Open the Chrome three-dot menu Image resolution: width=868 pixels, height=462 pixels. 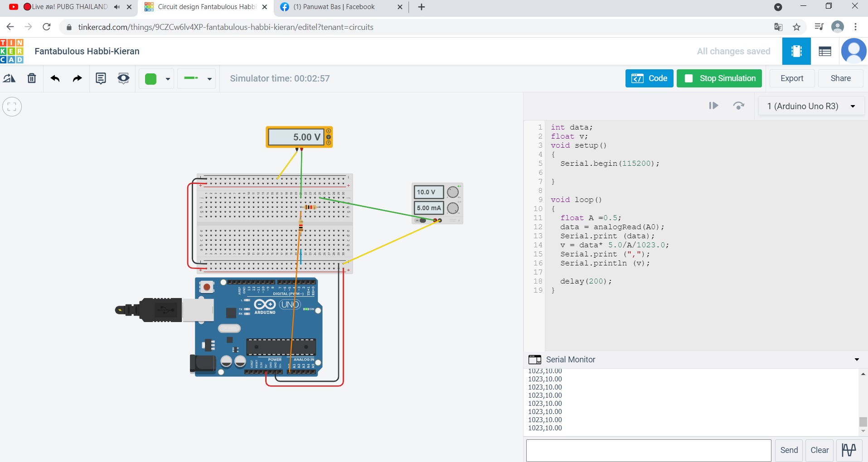(855, 27)
